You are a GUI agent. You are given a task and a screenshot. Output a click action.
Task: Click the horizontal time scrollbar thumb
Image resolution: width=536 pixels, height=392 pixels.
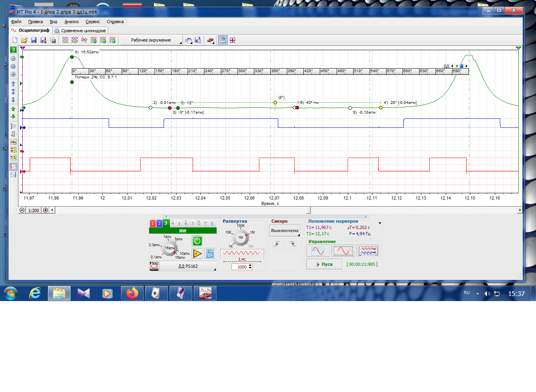308,210
